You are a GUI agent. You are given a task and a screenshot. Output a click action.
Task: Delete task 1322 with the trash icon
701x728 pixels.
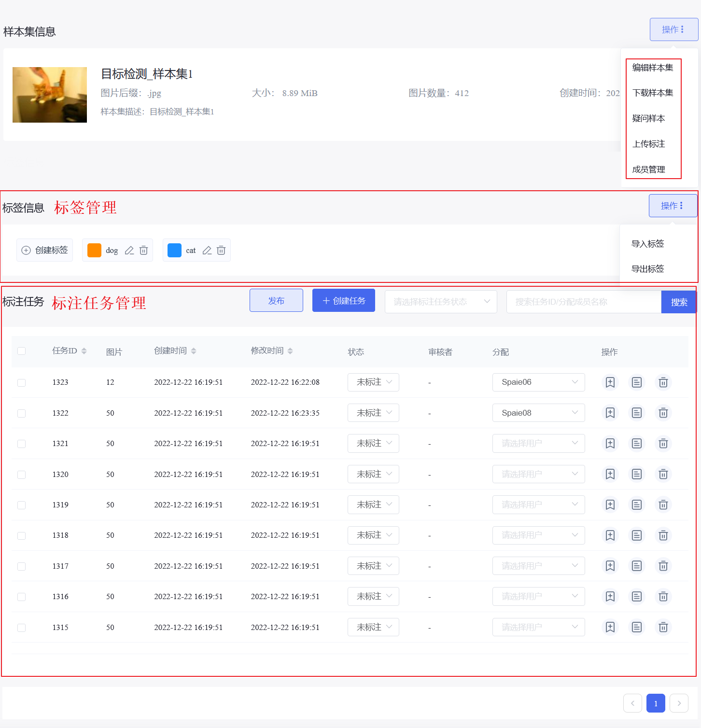coord(663,413)
